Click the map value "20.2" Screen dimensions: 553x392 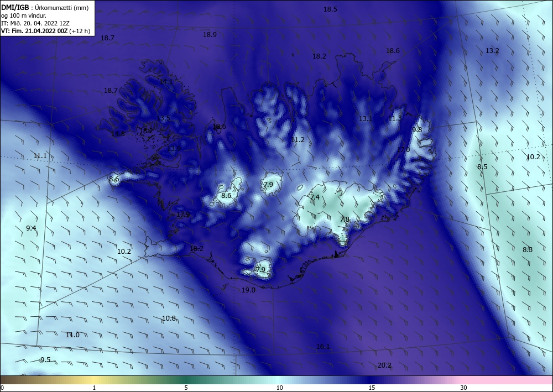pyautogui.click(x=384, y=365)
